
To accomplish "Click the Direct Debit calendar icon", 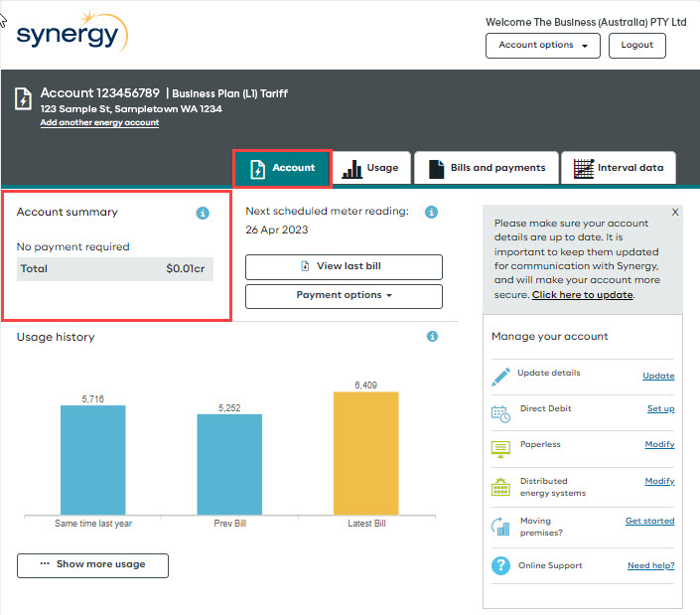I will (x=500, y=413).
